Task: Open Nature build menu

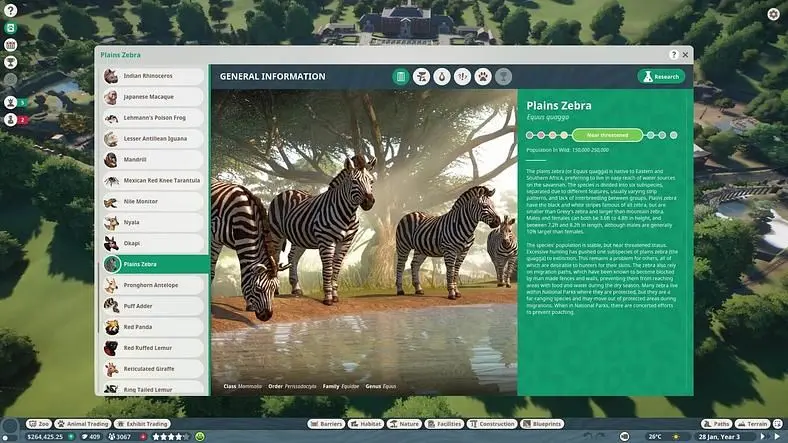Action: 404,424
